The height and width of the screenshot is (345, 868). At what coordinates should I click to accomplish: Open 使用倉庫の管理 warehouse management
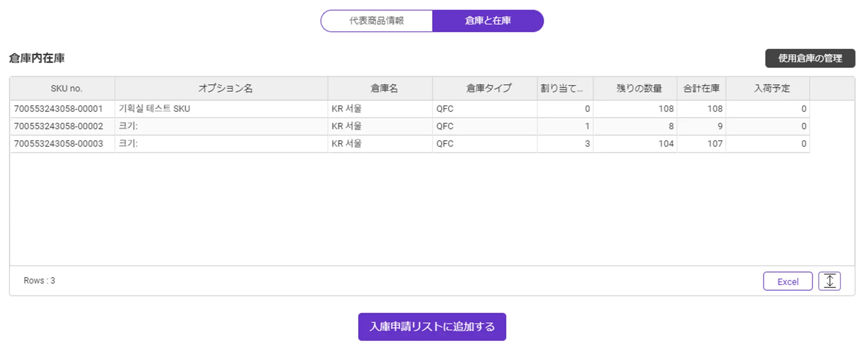coord(810,58)
